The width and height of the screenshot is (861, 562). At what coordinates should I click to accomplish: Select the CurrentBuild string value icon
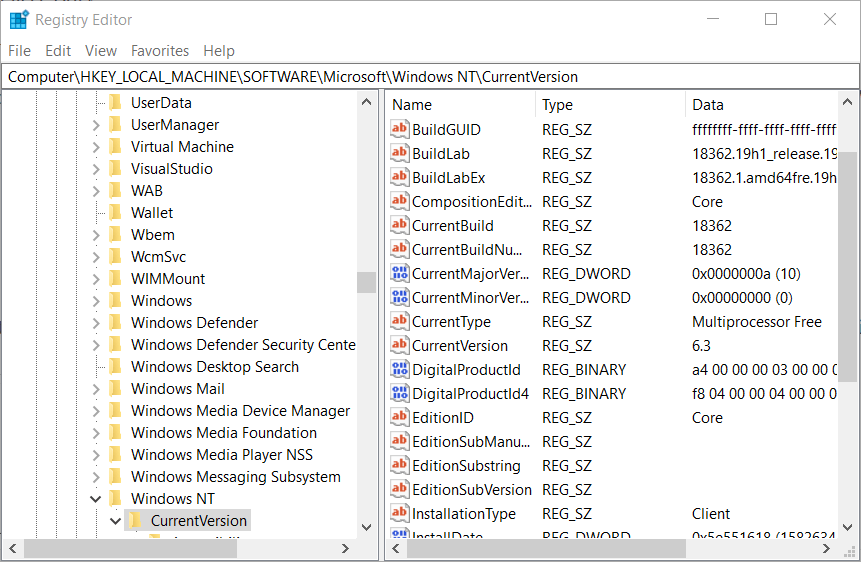click(x=399, y=225)
